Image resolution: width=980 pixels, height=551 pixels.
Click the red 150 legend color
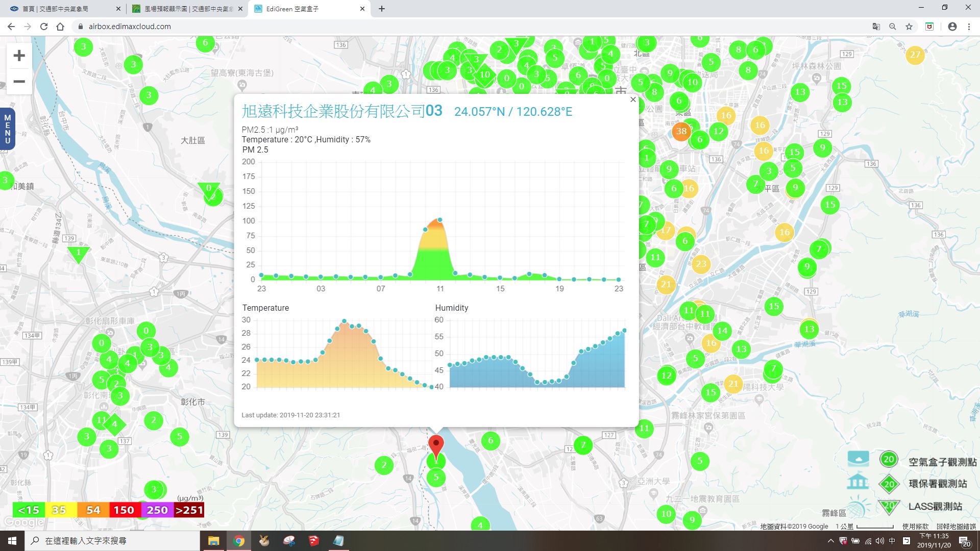(x=125, y=510)
